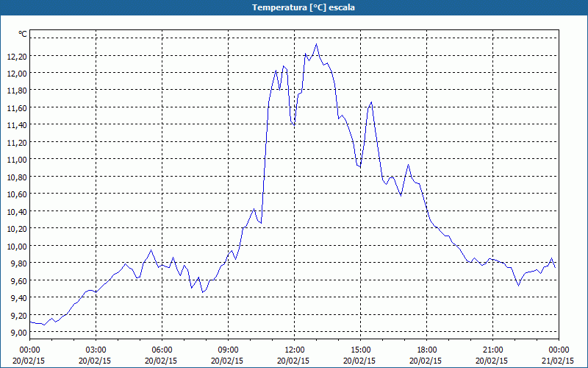Click the 09:00 time label

229,350
